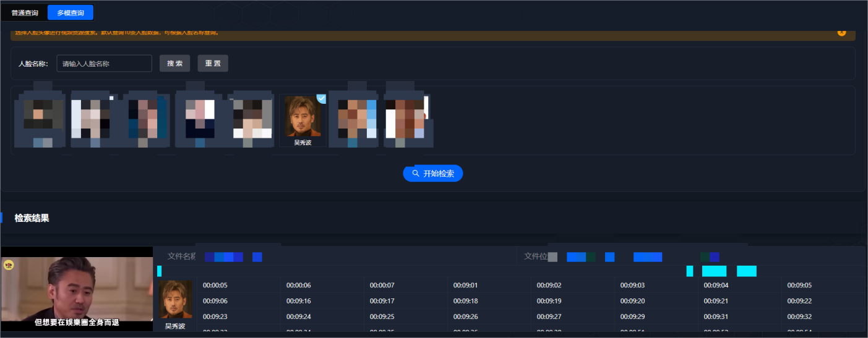Select the last face card in the gallery
Image resolution: width=868 pixels, height=338 pixels.
point(406,117)
